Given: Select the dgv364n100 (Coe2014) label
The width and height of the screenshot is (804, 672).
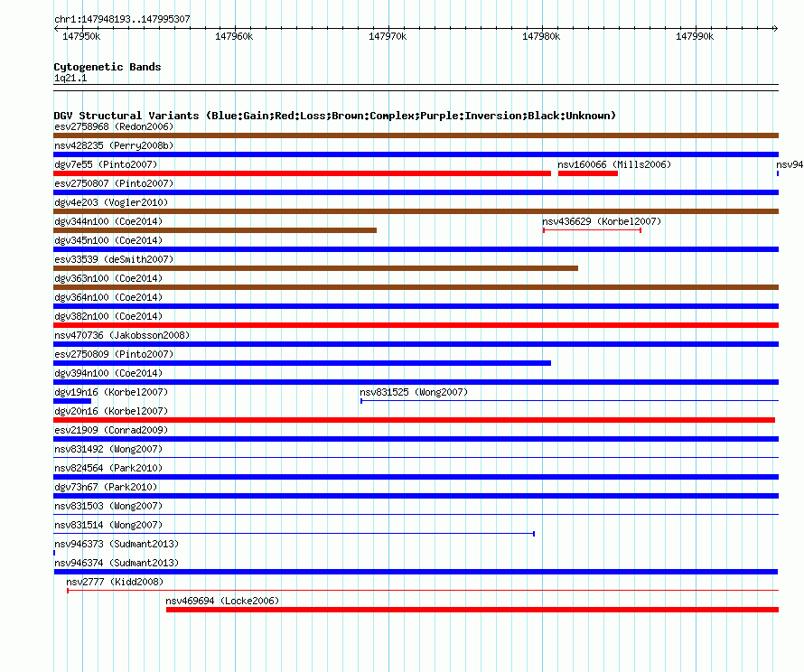Looking at the screenshot, I should click(x=108, y=297).
